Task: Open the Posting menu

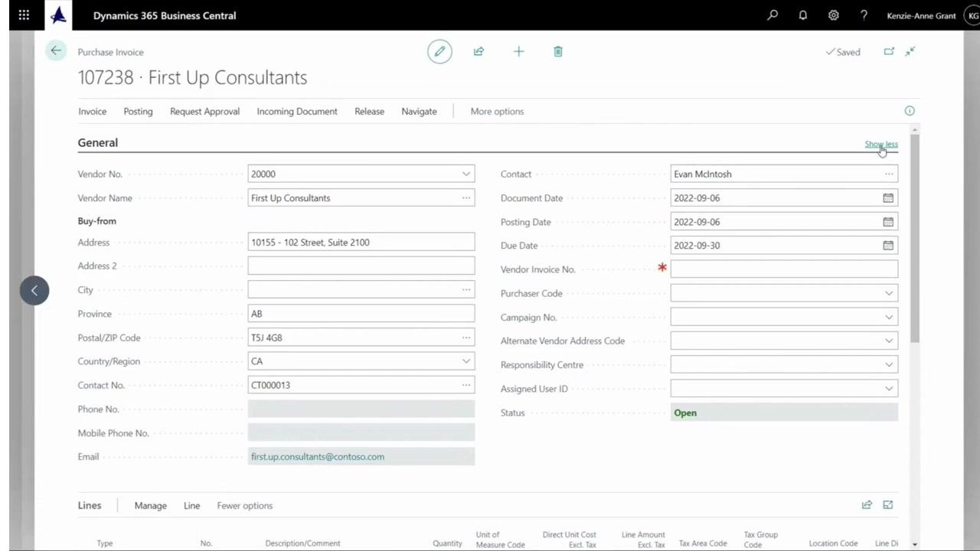Action: point(138,112)
